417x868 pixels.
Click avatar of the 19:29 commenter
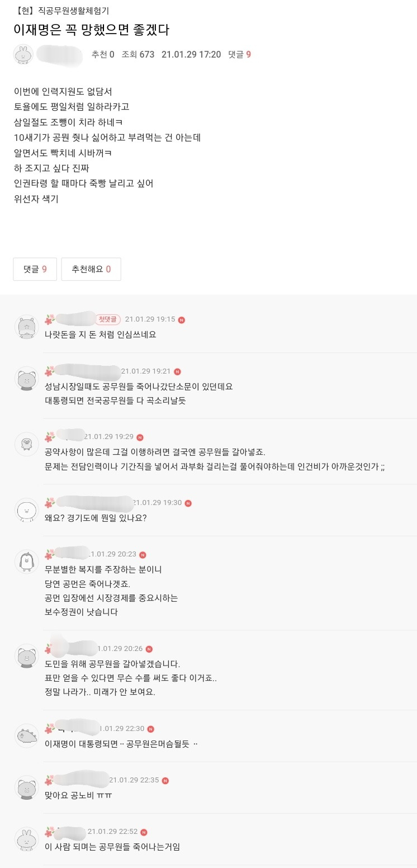(x=26, y=444)
